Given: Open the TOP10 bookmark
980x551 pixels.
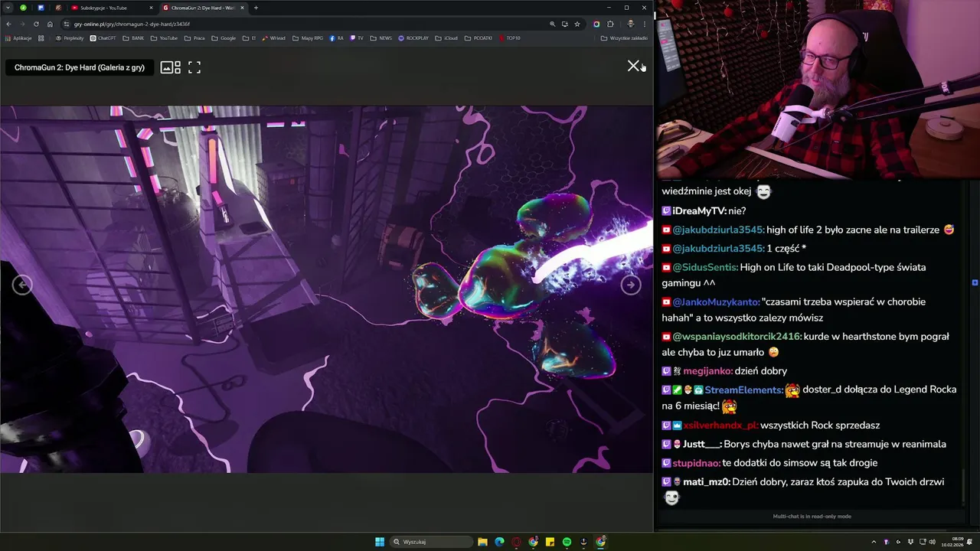Looking at the screenshot, I should [x=509, y=37].
